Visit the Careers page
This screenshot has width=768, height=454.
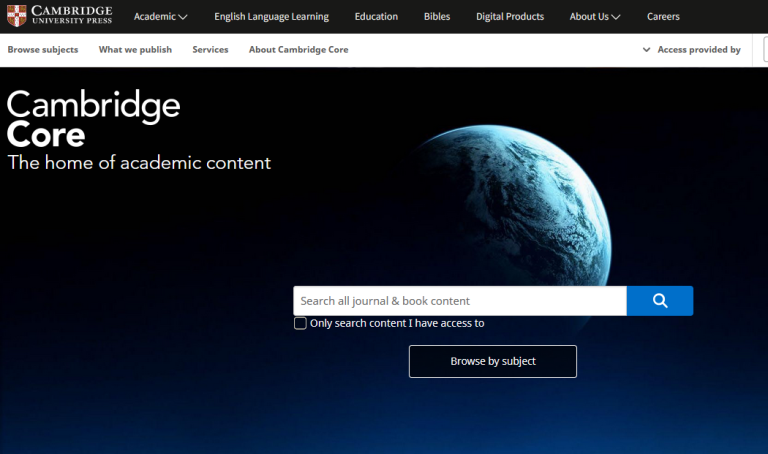point(663,17)
